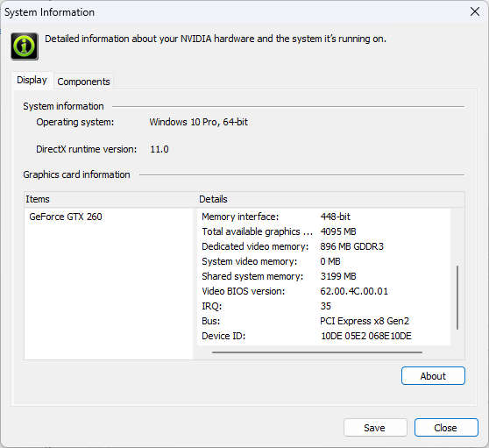Click the System information section heading
Screen dimensions: 489x448
point(63,106)
